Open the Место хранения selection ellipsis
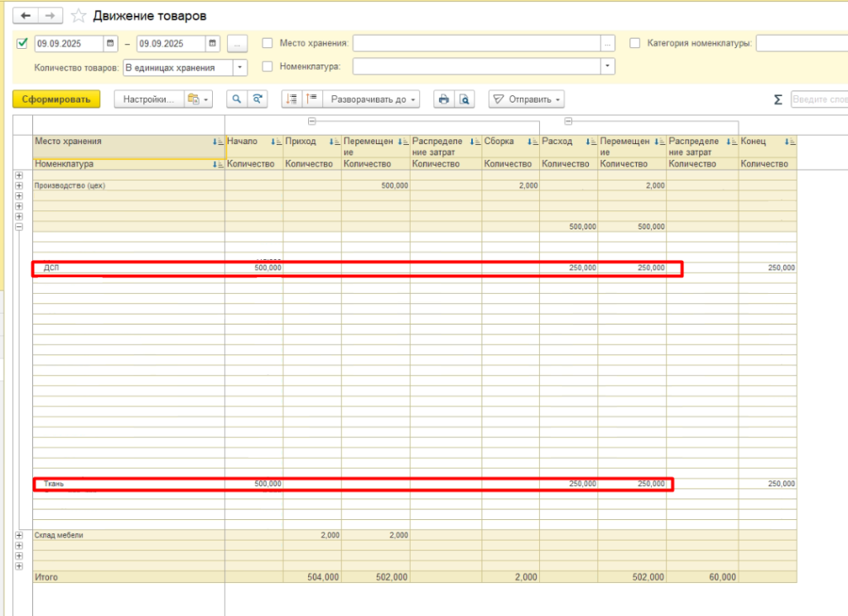This screenshot has height=616, width=848. pyautogui.click(x=607, y=43)
